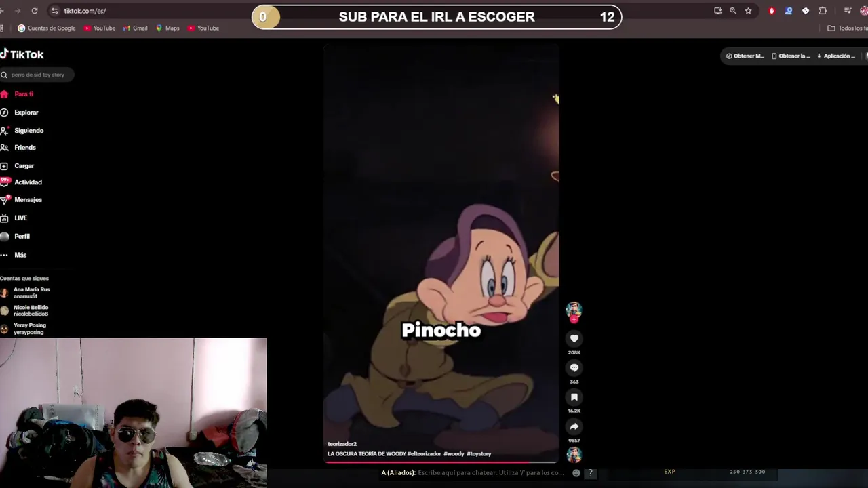Image resolution: width=868 pixels, height=488 pixels.
Task: Expand the Más menu
Action: tap(14, 255)
